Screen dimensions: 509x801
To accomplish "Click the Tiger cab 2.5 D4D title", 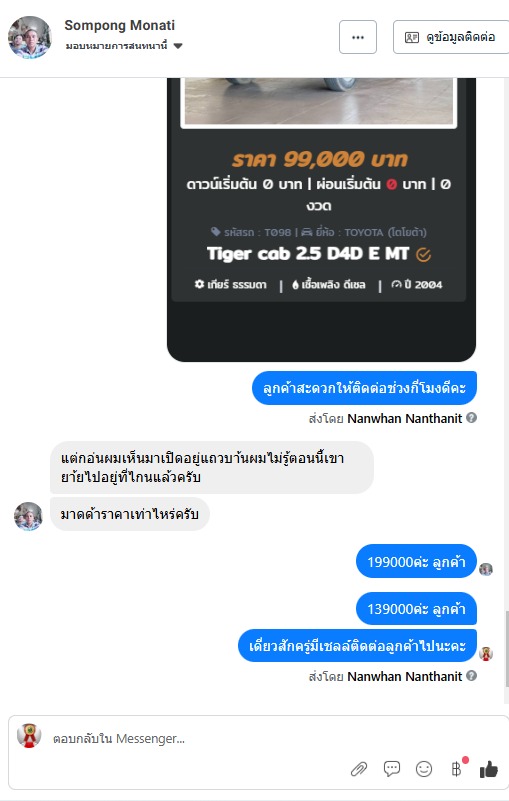I will pos(308,253).
